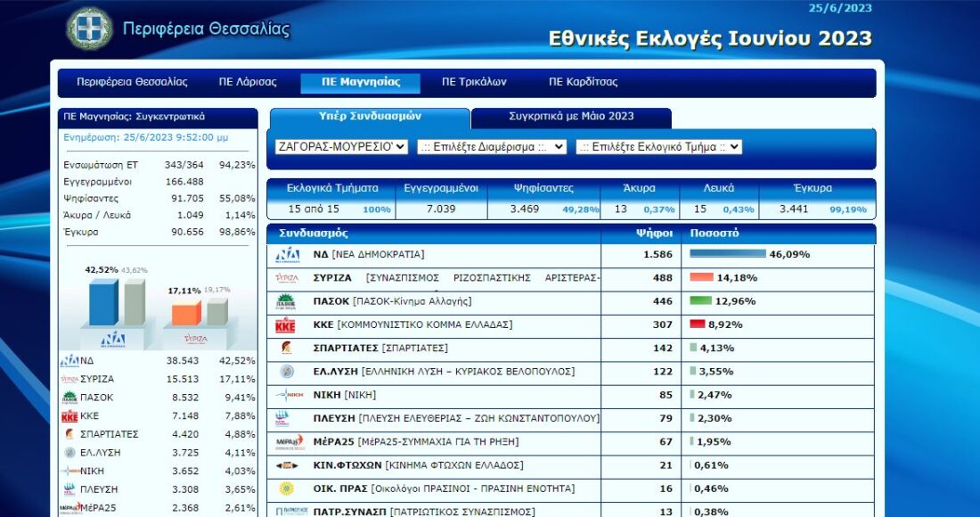The height and width of the screenshot is (517, 980).
Task: Switch to 'Συγκριτικά με Μάιο 2023' tab
Action: (571, 117)
